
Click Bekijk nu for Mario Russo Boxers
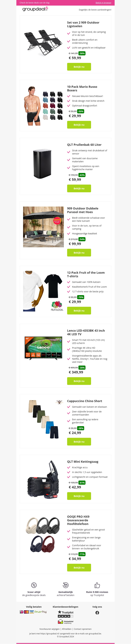(79, 125)
